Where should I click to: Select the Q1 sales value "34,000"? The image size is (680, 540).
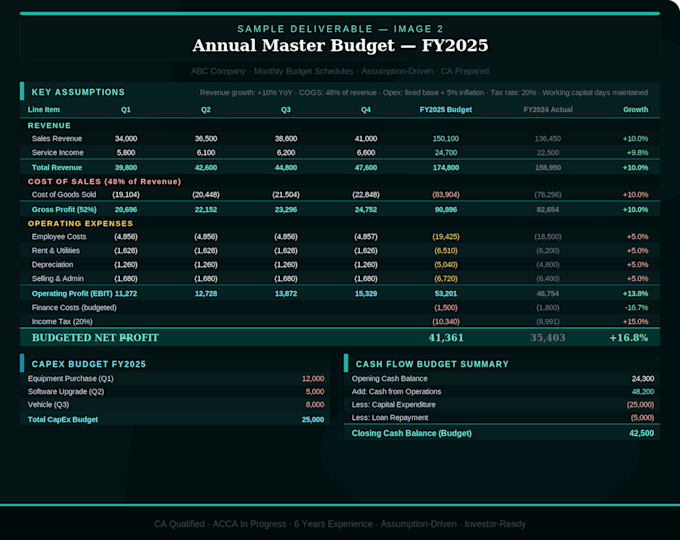(126, 139)
